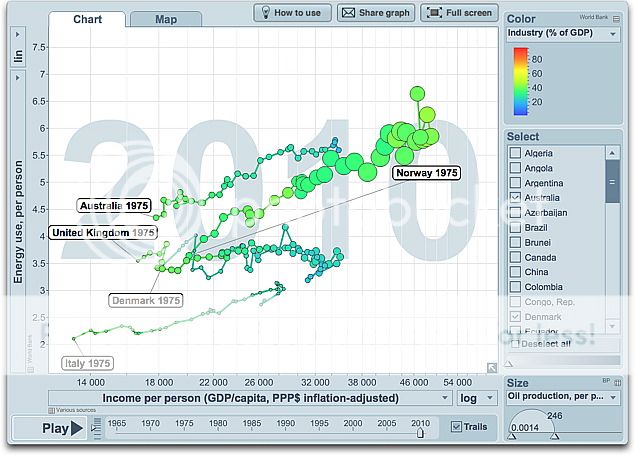Switch to the Map tab

(x=166, y=19)
